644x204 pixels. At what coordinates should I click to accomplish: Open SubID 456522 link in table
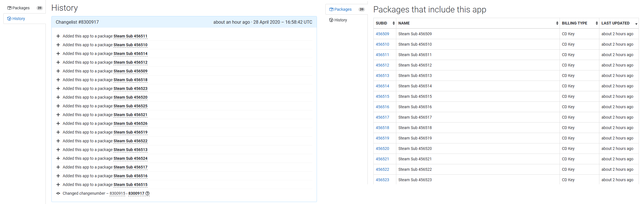click(x=382, y=169)
